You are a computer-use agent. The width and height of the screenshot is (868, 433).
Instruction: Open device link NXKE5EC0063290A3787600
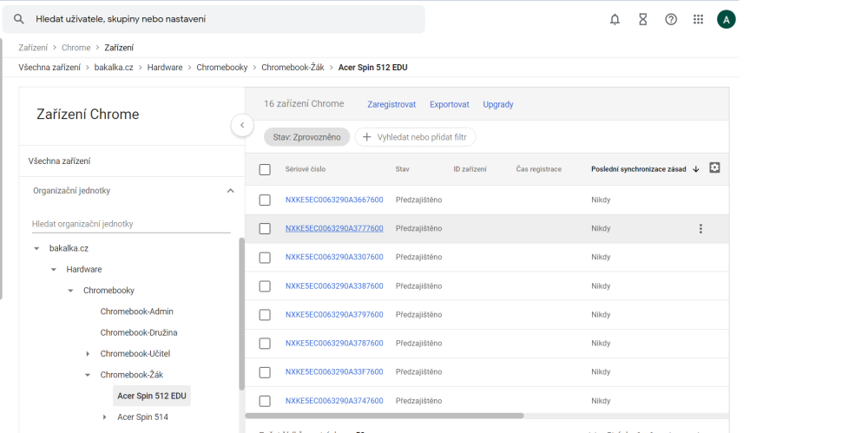(334, 344)
